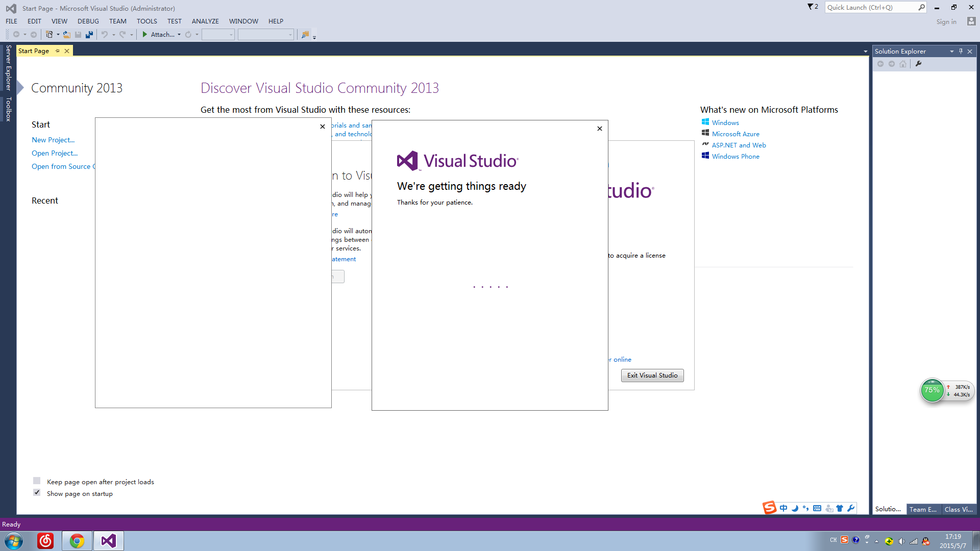Click the Sogou IME orange S logo

[x=769, y=508]
